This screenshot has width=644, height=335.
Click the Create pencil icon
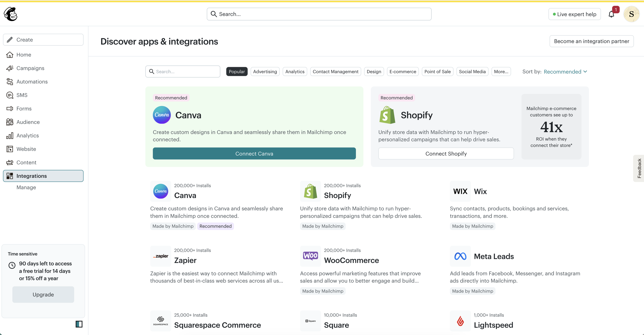click(x=10, y=40)
